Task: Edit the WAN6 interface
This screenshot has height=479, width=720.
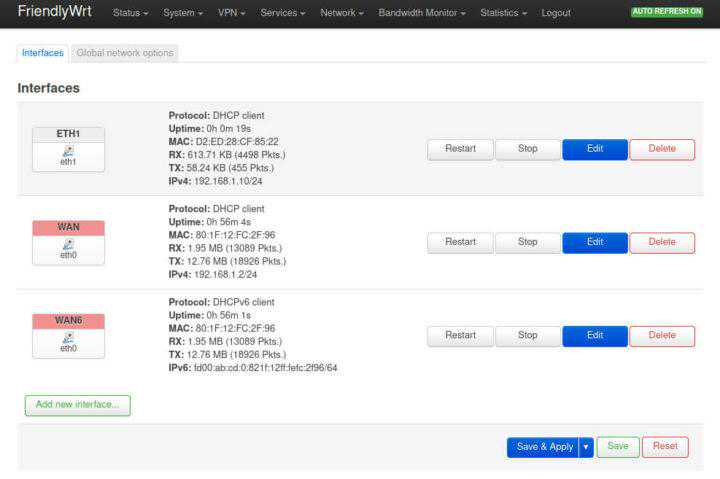Action: pyautogui.click(x=595, y=336)
